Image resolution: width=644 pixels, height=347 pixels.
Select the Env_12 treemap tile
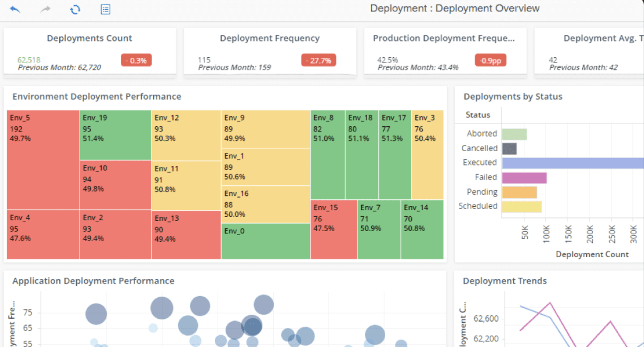[186, 135]
